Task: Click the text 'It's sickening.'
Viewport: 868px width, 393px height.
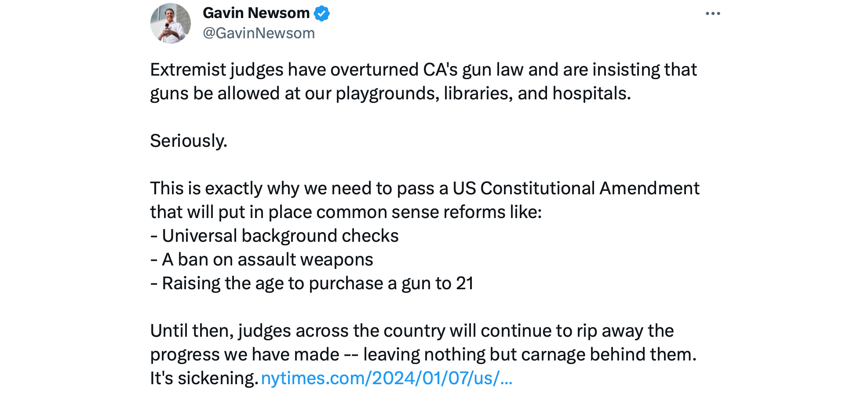Action: coord(204,378)
